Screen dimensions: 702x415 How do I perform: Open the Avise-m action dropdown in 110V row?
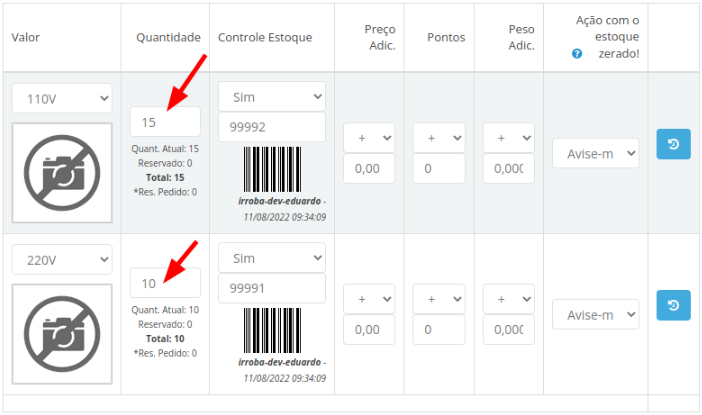click(596, 154)
